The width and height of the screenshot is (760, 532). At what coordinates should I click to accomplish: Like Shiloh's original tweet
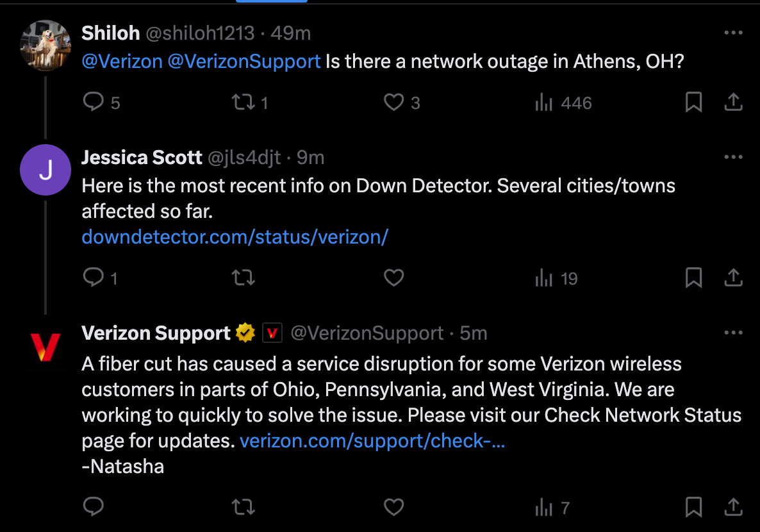(x=393, y=102)
